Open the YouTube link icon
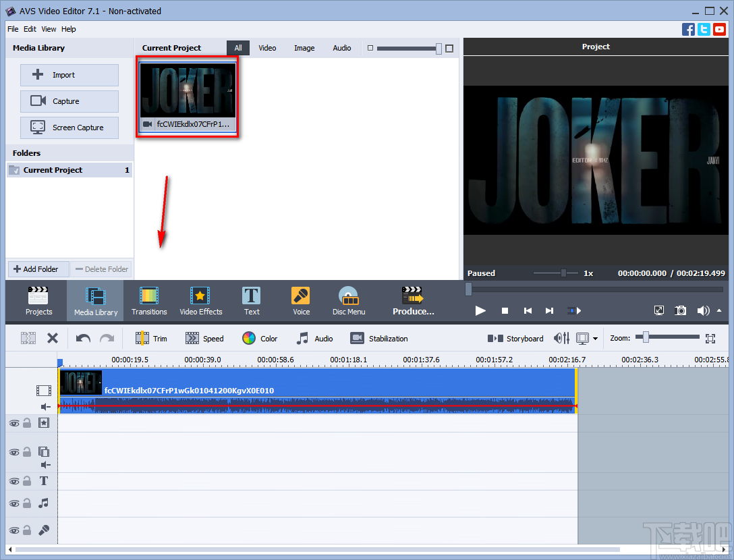 point(719,29)
